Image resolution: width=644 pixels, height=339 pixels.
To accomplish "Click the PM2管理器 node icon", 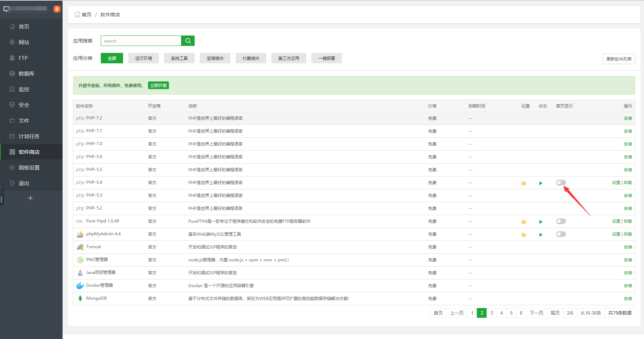I will [80, 260].
